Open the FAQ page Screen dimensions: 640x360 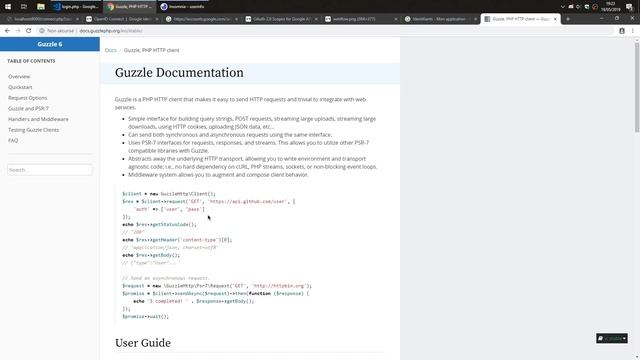(13, 140)
